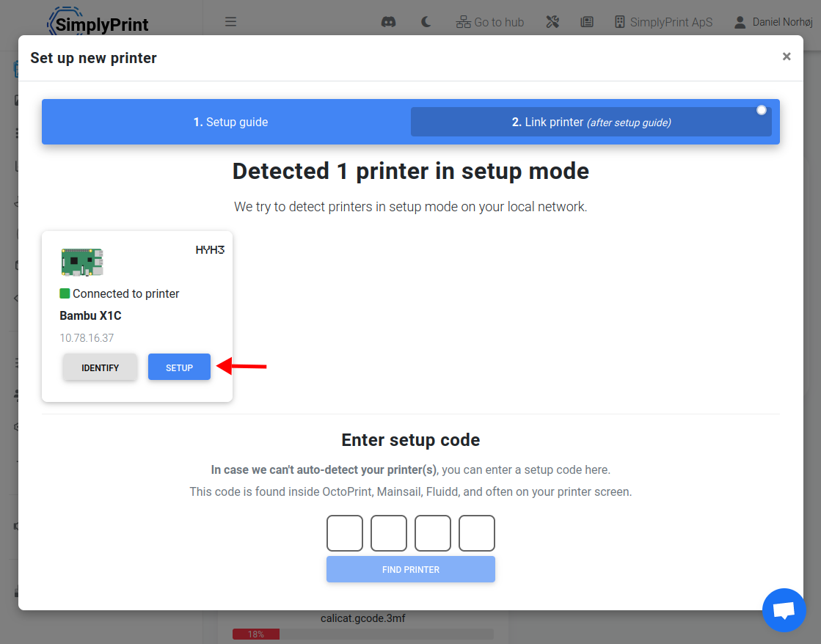Close the Set up new printer dialog

click(786, 56)
